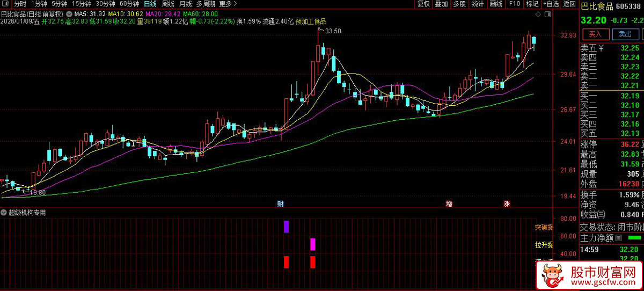This screenshot has width=644, height=291.
Task: Open the 主力净额 list icon
Action: (618, 238)
